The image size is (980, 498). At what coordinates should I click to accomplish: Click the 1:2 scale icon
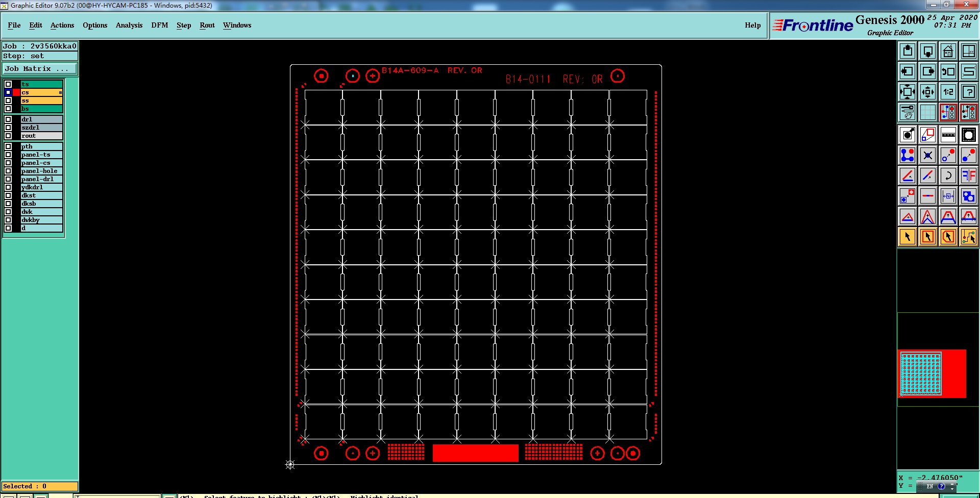pyautogui.click(x=948, y=92)
